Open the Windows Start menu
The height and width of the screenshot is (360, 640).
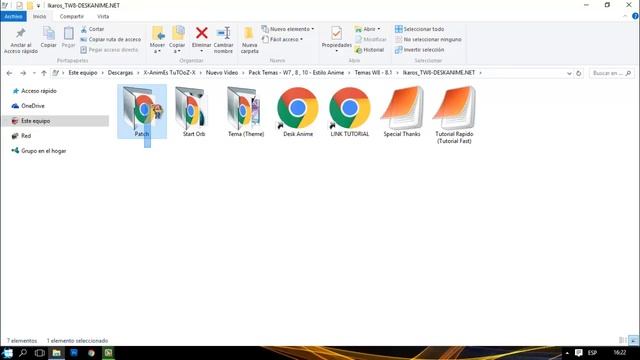[7, 353]
